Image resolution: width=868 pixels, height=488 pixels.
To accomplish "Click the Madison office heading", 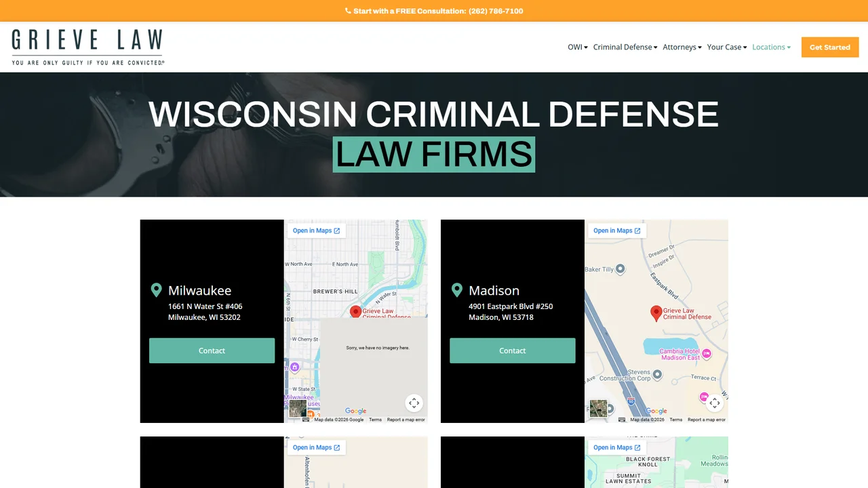I will (494, 290).
